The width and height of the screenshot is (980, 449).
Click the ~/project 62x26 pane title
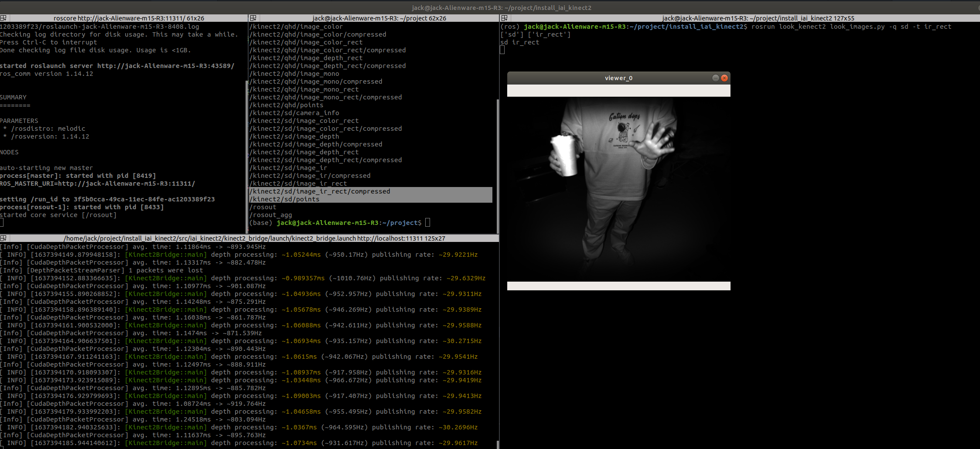click(379, 18)
